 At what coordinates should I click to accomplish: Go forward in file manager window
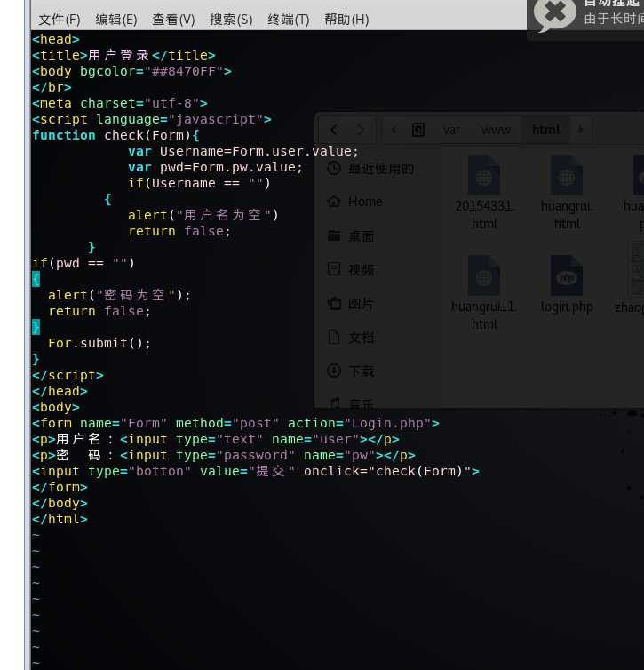click(360, 129)
